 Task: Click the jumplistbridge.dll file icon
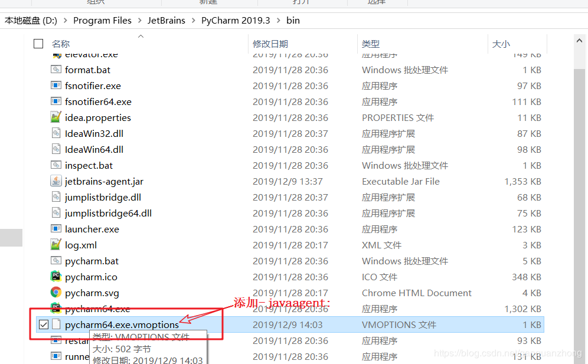[x=56, y=197]
